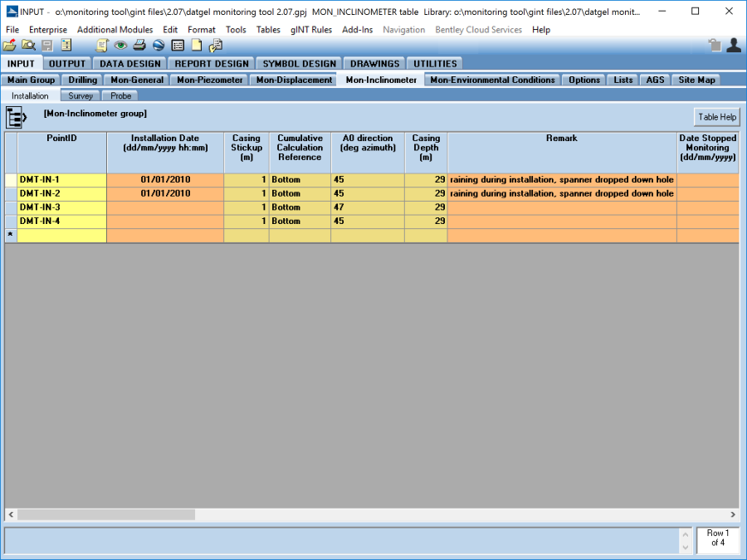Click the user profile silhouette icon
The image size is (747, 560).
point(734,46)
